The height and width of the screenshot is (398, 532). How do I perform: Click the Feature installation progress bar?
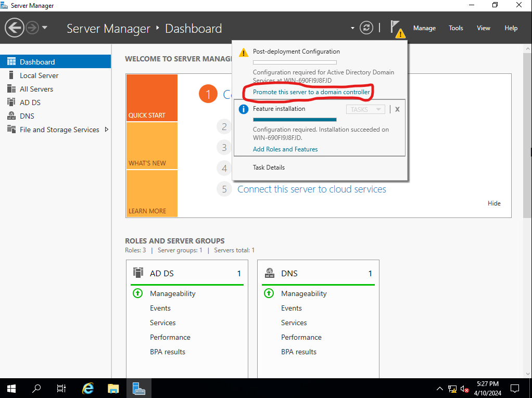pyautogui.click(x=295, y=120)
